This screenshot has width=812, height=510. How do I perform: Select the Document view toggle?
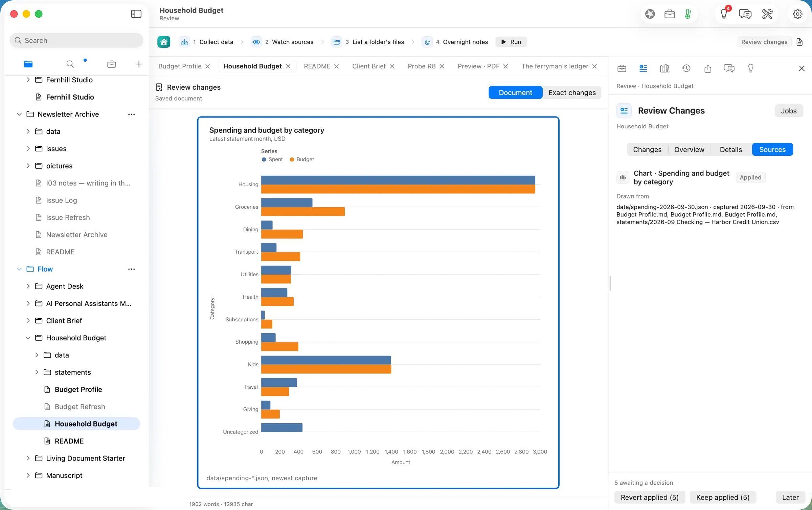[515, 92]
